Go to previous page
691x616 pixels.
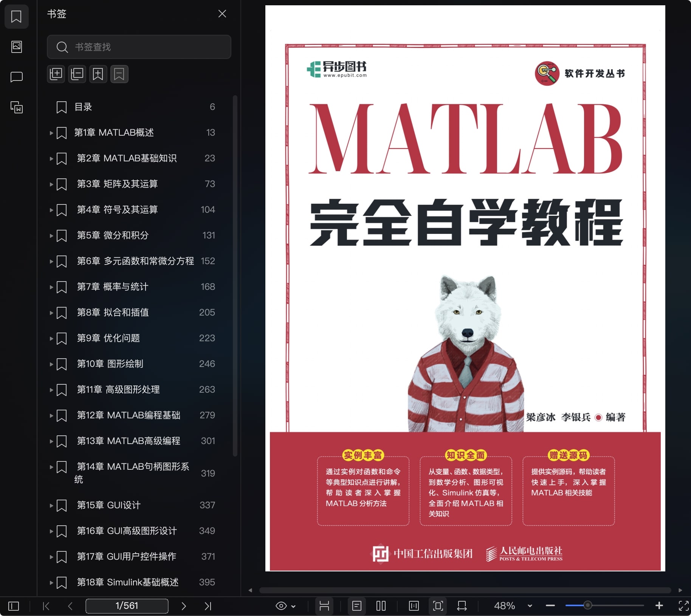pos(70,606)
